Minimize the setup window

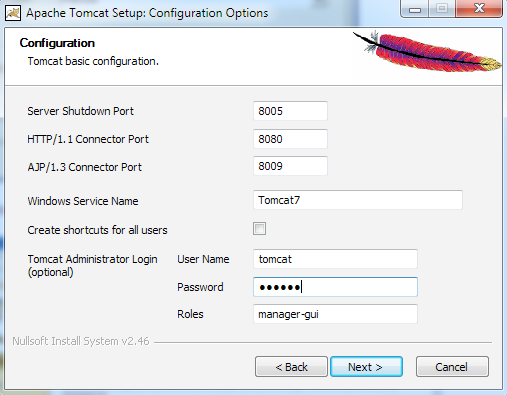pyautogui.click(x=415, y=8)
